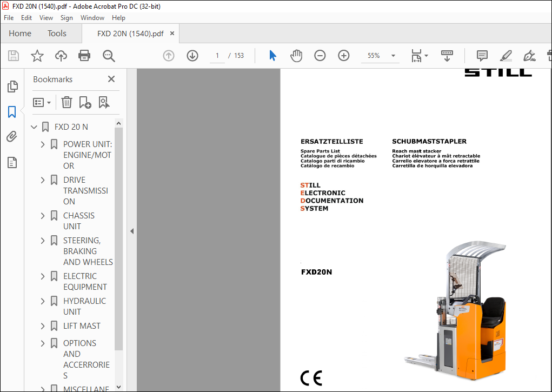Image resolution: width=552 pixels, height=392 pixels.
Task: Click the bookmarks panel scrollbar thumb
Action: coord(118,239)
